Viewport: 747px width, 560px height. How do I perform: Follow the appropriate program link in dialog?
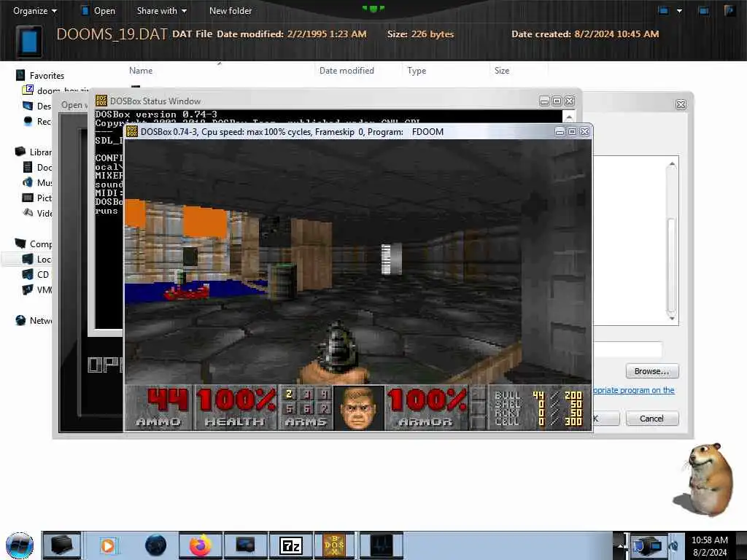click(633, 390)
